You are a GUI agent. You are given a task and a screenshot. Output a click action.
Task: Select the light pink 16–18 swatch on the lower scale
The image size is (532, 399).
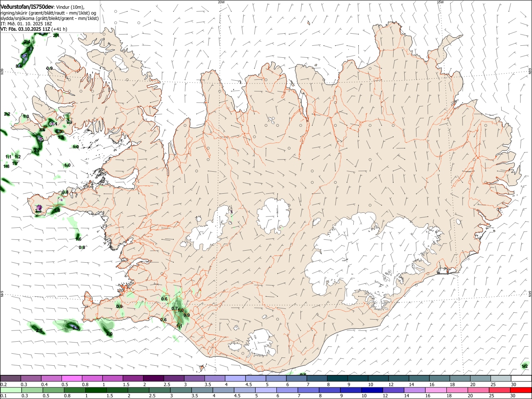pos(436,390)
